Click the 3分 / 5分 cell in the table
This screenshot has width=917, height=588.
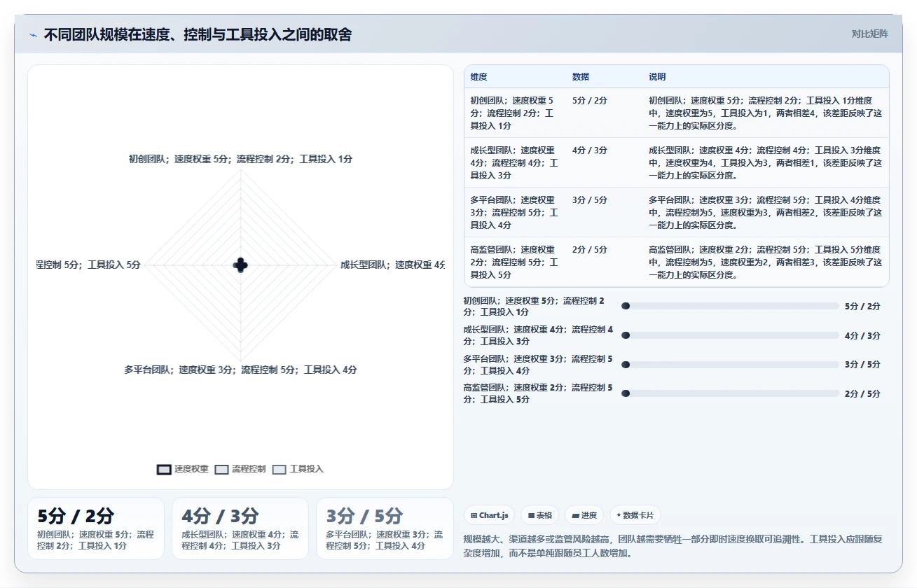pyautogui.click(x=589, y=199)
